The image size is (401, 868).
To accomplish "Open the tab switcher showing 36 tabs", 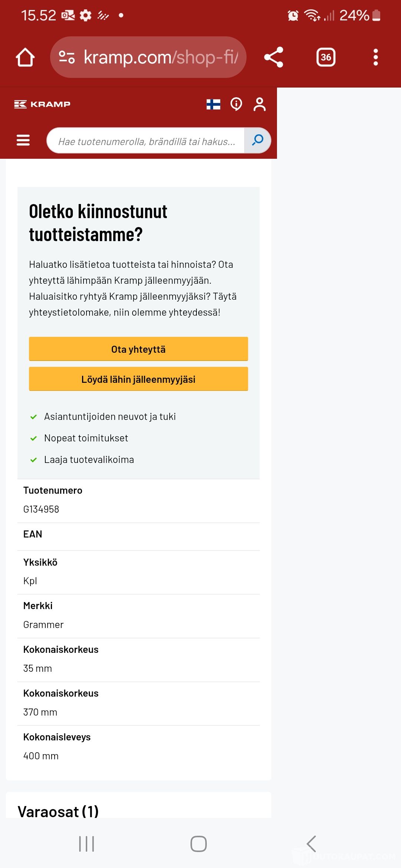I will pos(326,57).
